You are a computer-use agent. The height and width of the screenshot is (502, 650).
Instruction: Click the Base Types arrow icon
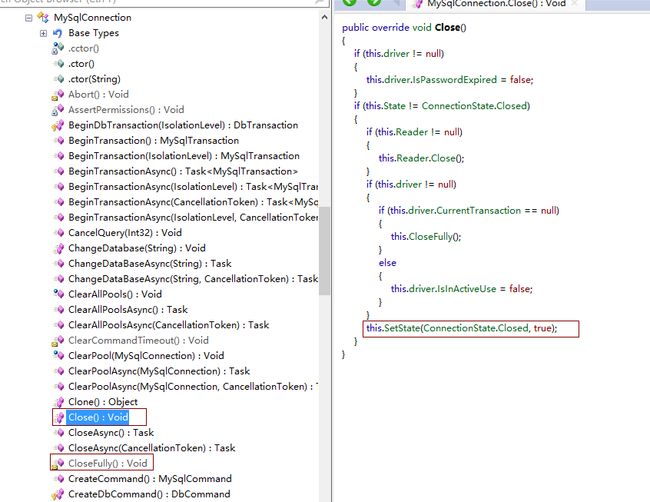[x=58, y=33]
